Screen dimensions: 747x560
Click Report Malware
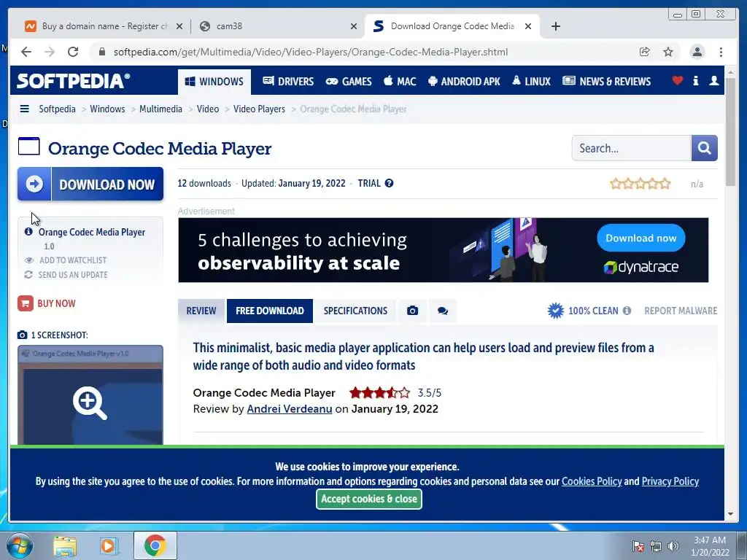click(681, 311)
